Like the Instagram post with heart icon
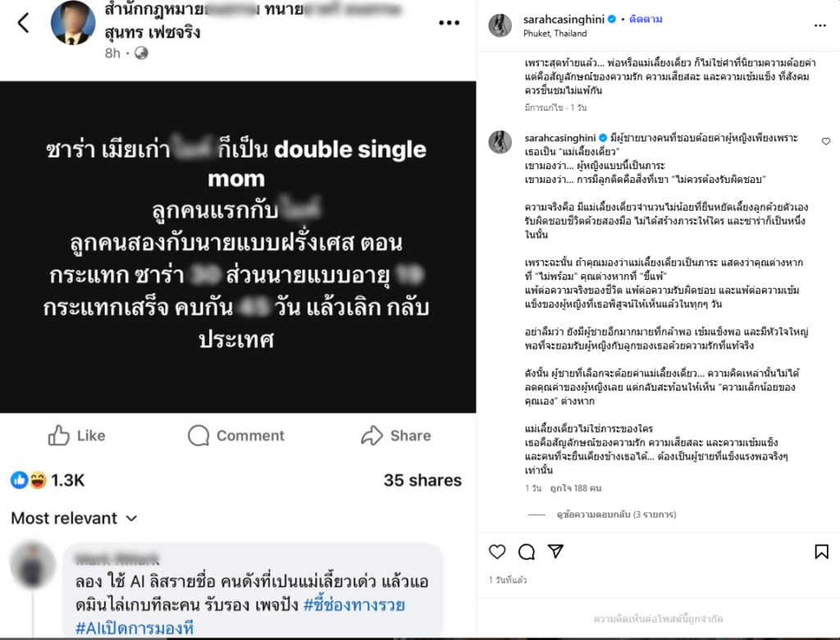Viewport: 840px width, 640px height. pos(497,551)
